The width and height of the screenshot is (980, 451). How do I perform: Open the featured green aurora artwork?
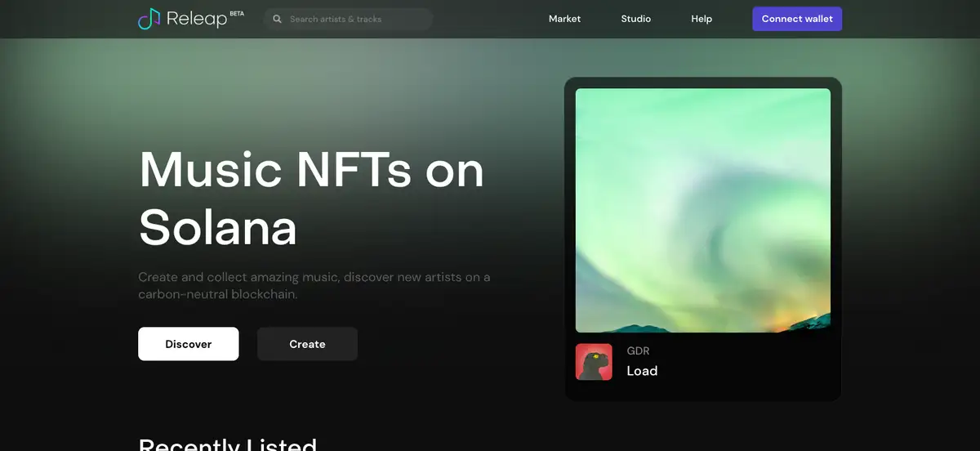pyautogui.click(x=702, y=210)
